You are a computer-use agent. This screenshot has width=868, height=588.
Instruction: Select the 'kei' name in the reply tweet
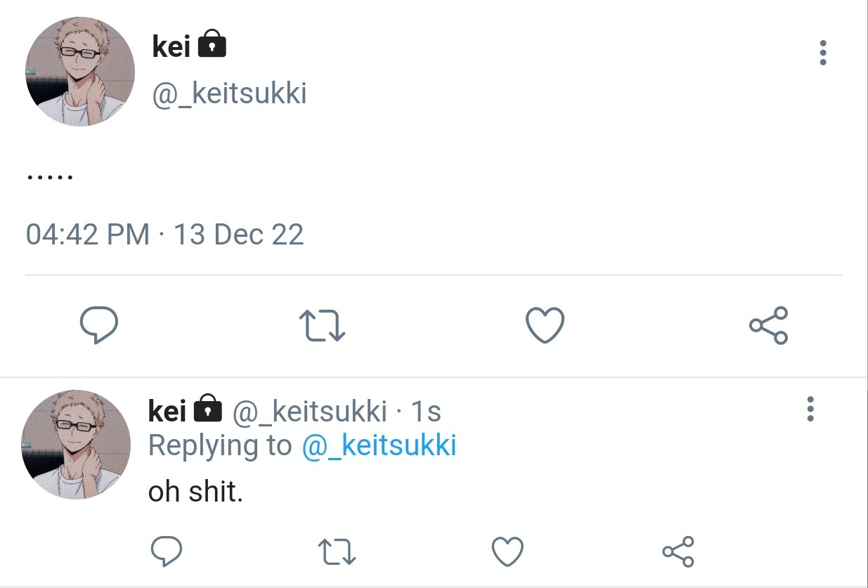[x=167, y=411]
